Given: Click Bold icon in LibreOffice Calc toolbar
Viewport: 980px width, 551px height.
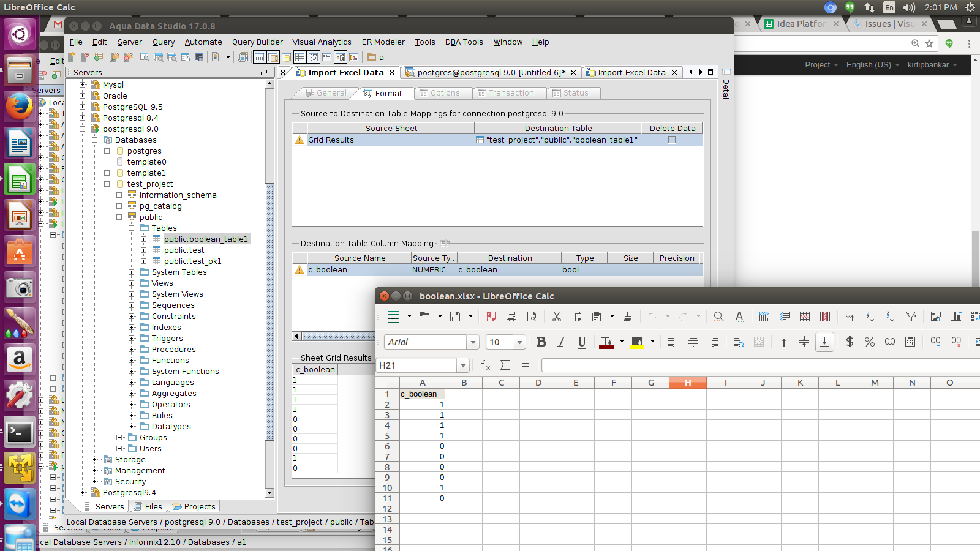Looking at the screenshot, I should point(541,342).
